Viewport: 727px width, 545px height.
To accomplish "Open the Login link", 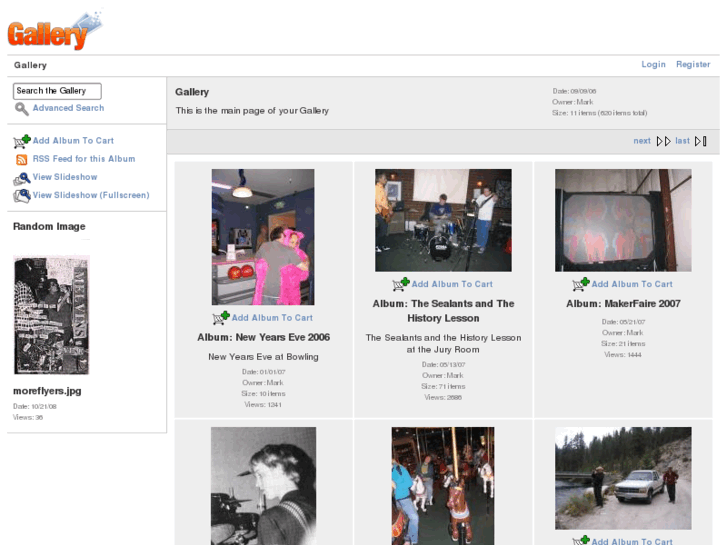I will [653, 64].
